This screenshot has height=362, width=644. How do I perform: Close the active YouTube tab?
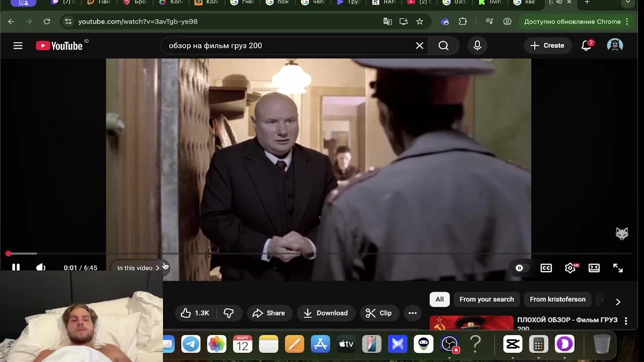pyautogui.click(x=569, y=3)
